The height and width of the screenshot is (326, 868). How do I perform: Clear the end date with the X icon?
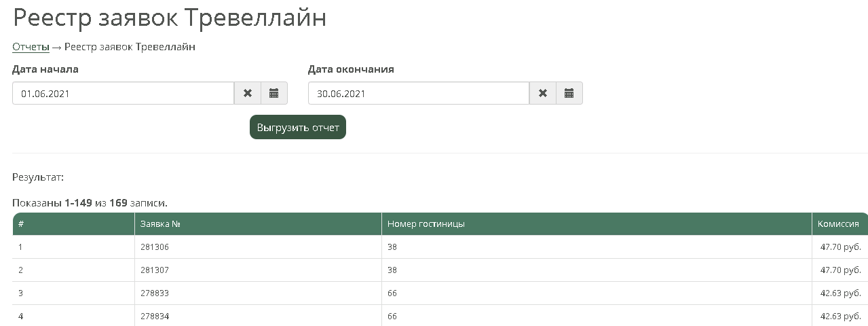(x=543, y=94)
